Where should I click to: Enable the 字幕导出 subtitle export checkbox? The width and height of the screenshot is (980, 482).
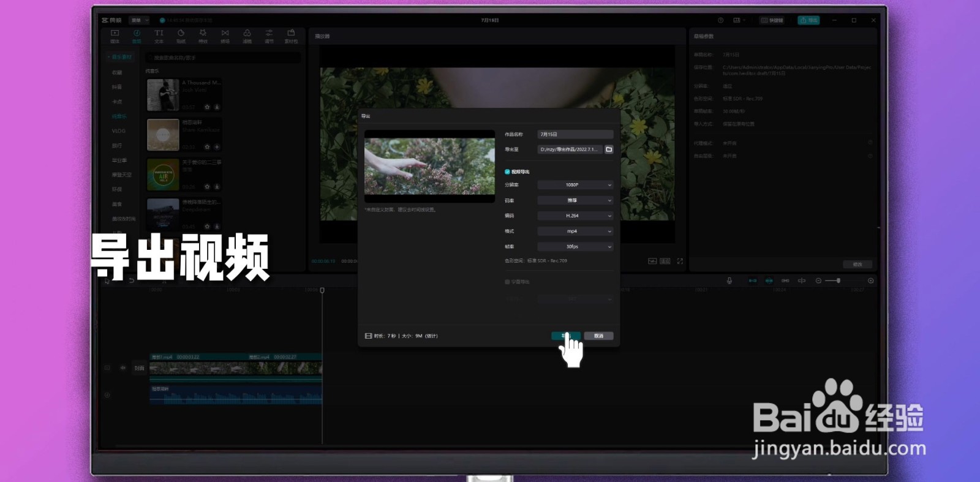click(507, 282)
